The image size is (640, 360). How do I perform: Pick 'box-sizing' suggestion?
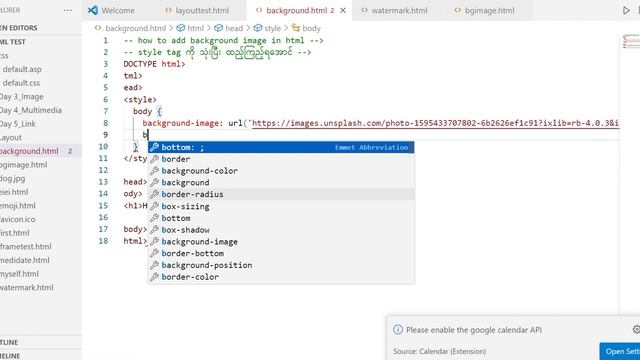click(x=281, y=206)
